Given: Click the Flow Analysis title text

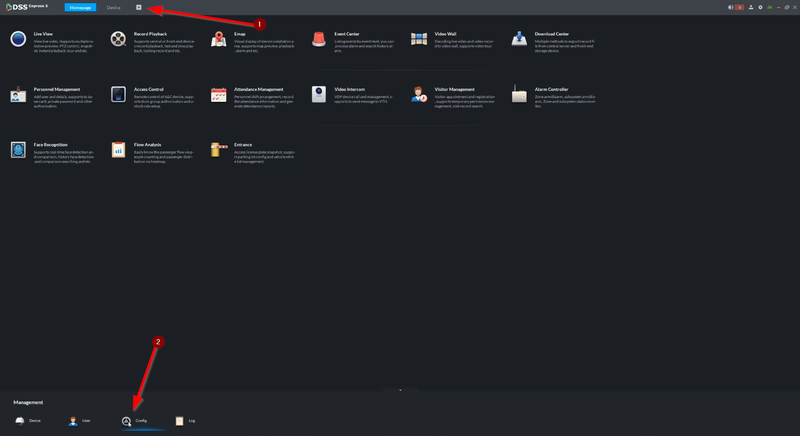Looking at the screenshot, I should pos(147,145).
